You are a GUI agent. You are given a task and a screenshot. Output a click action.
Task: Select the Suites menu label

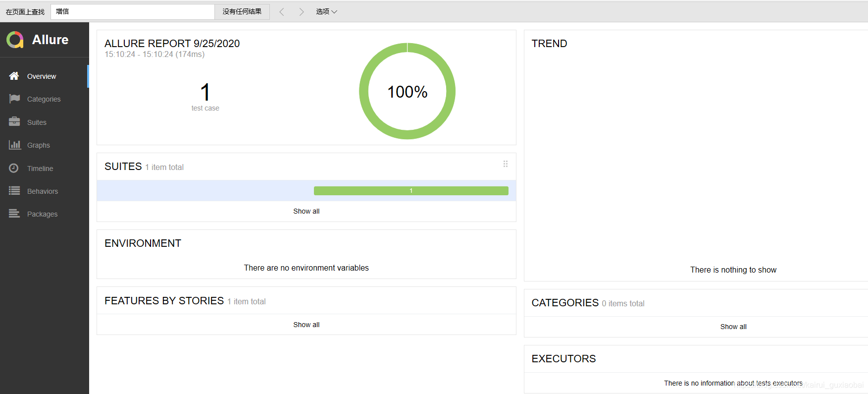pyautogui.click(x=37, y=122)
